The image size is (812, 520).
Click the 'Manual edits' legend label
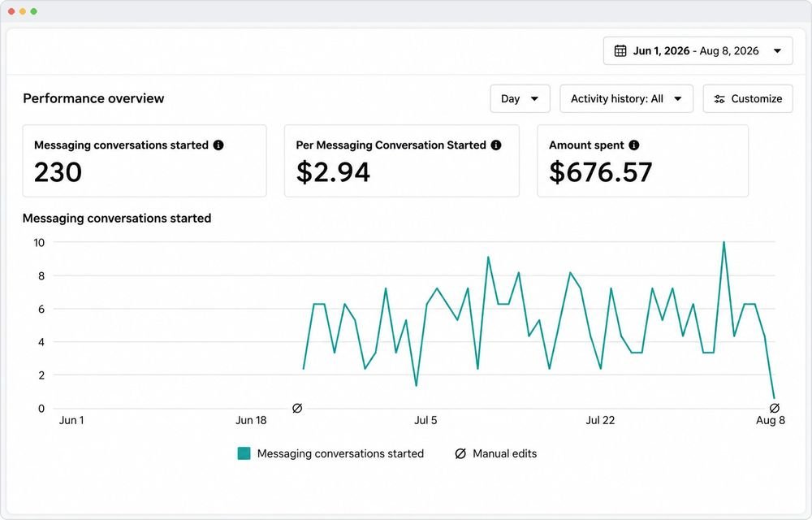point(505,453)
